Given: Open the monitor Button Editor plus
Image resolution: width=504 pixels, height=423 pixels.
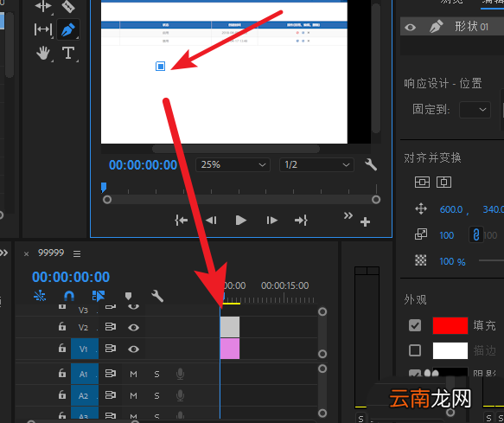Looking at the screenshot, I should [365, 222].
